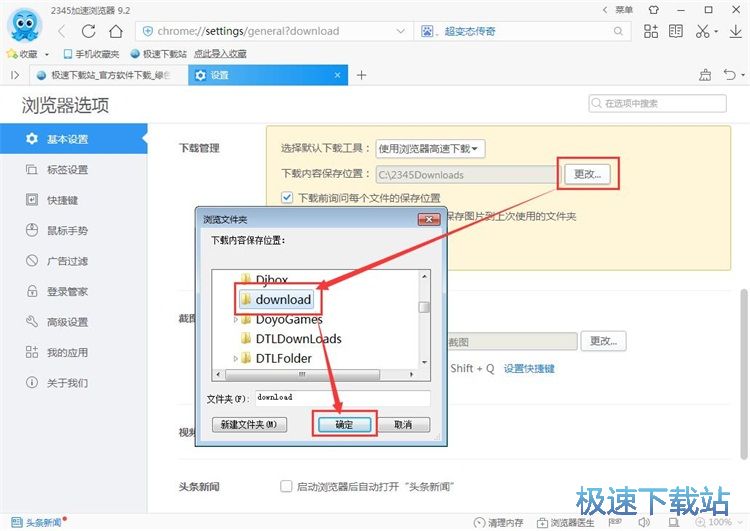Toggle the sound speaker icon in status bar
This screenshot has width=750, height=531.
pyautogui.click(x=644, y=522)
